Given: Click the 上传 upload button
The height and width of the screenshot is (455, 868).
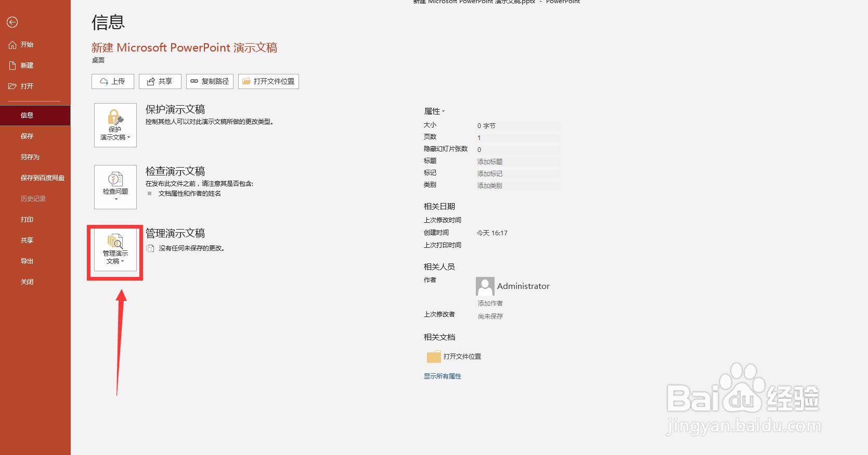Looking at the screenshot, I should [x=113, y=81].
